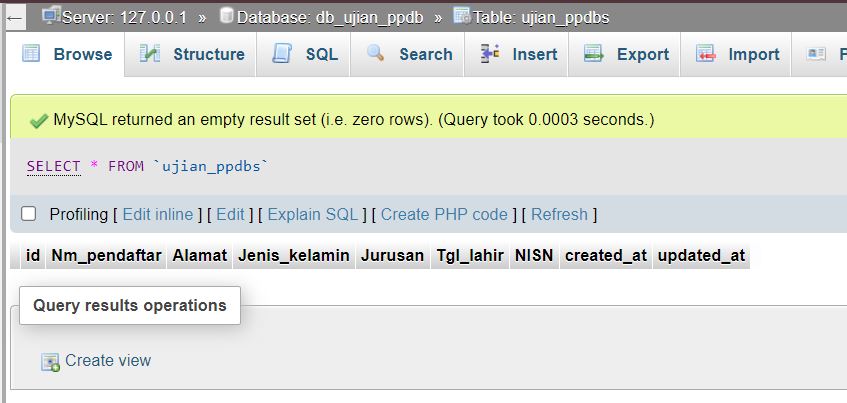Click Create PHP code link
The image size is (847, 403).
pyautogui.click(x=444, y=214)
